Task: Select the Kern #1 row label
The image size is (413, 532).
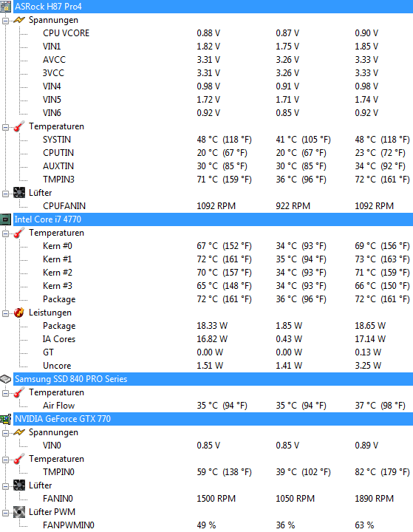Action: (58, 259)
